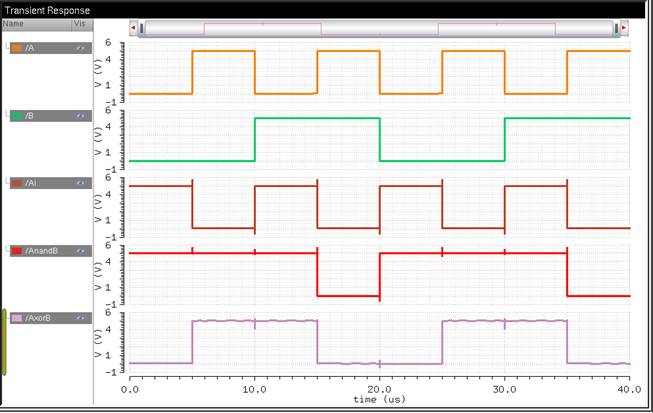Click the orange color swatch for /A
The height and width of the screenshot is (413, 653).
pos(17,48)
